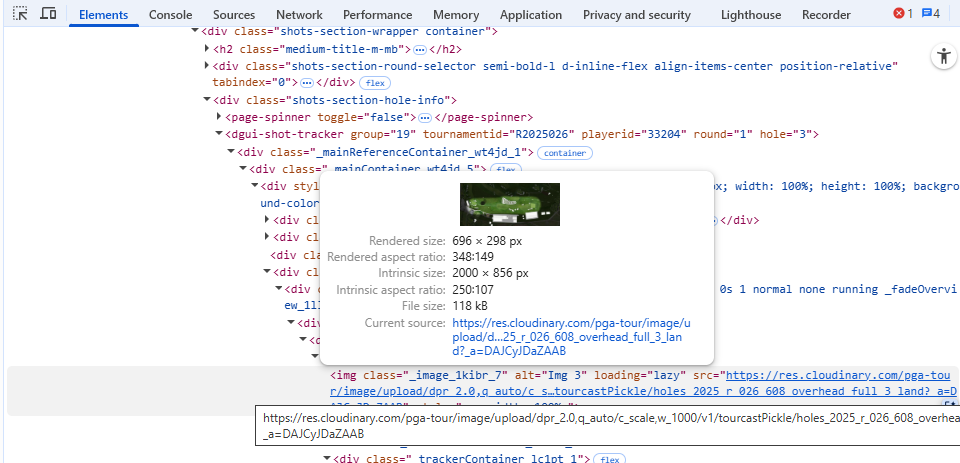This screenshot has width=960, height=463.
Task: Collapse the dgui-shot-tracker element node
Action: point(219,134)
